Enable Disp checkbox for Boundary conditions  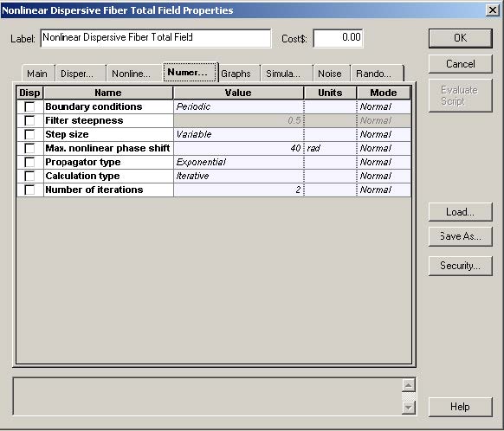click(x=29, y=106)
